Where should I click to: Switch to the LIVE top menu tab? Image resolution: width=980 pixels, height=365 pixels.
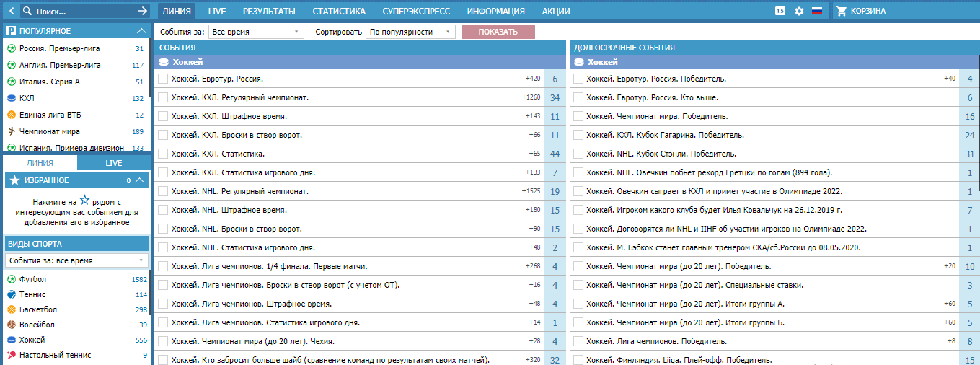[x=217, y=11]
